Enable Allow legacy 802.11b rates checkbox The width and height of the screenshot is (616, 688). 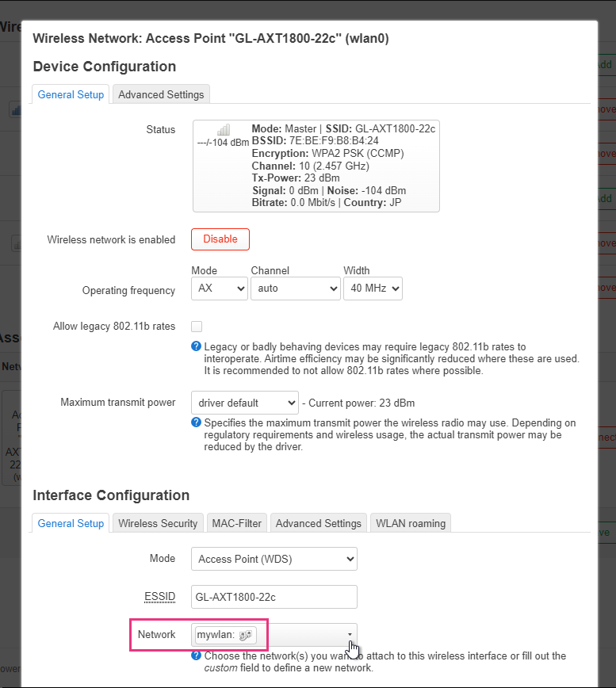[x=197, y=327]
